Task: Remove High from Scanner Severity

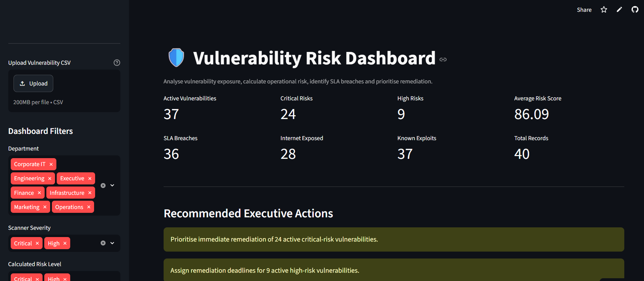Action: click(x=65, y=243)
